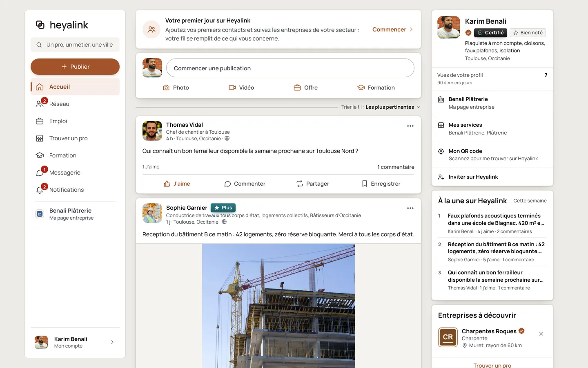Open Mes services in profile card
The image size is (588, 368).
coord(492,129)
